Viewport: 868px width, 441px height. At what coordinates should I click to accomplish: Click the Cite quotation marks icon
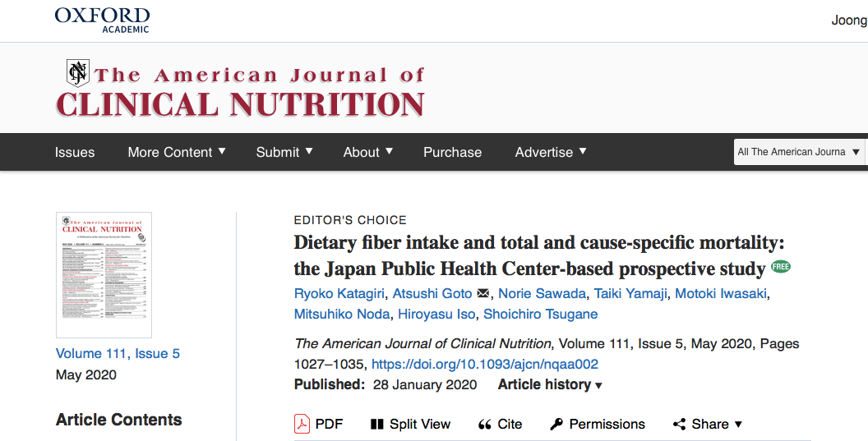pos(485,424)
